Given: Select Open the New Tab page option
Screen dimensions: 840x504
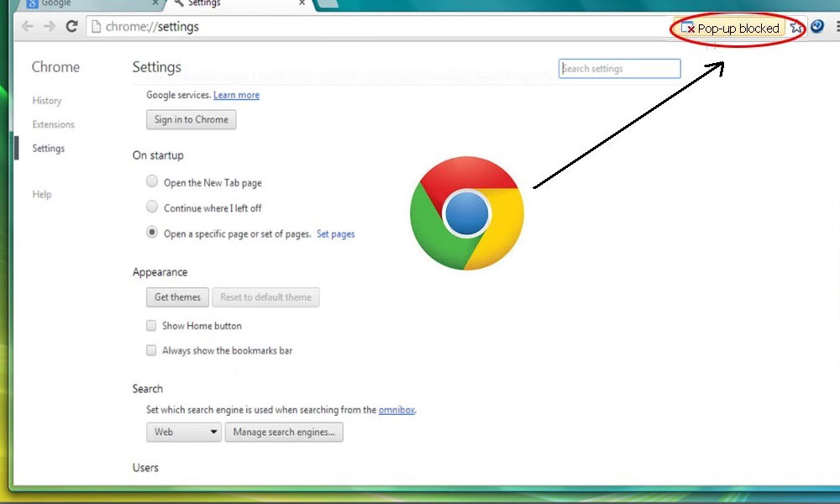Looking at the screenshot, I should (152, 181).
